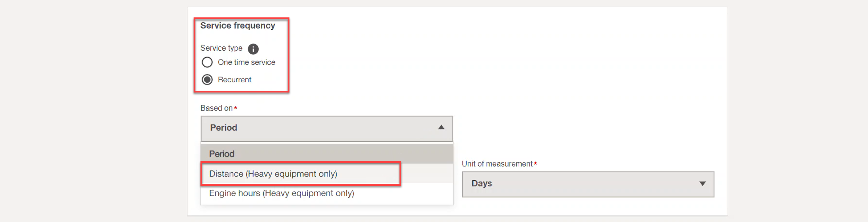Choose Distance (Heavy equipment only) option
This screenshot has width=868, height=222.
tap(326, 174)
